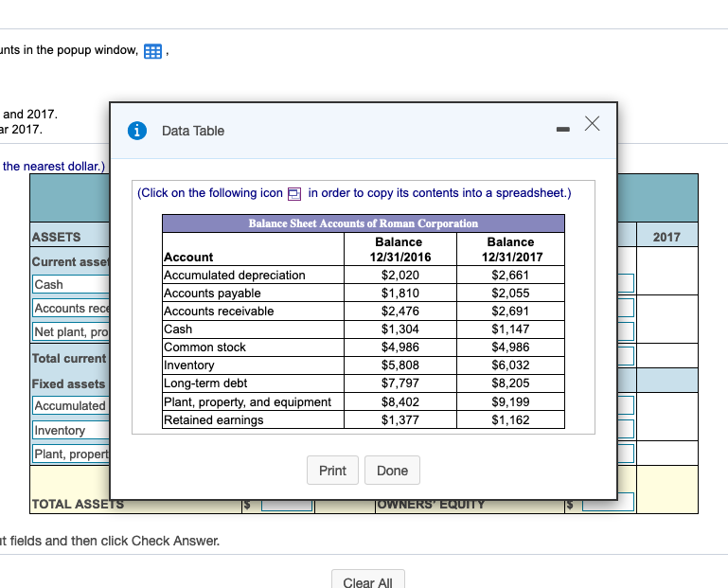Click the 2017 retained earnings value $1,162
728x588 pixels.
pyautogui.click(x=510, y=419)
